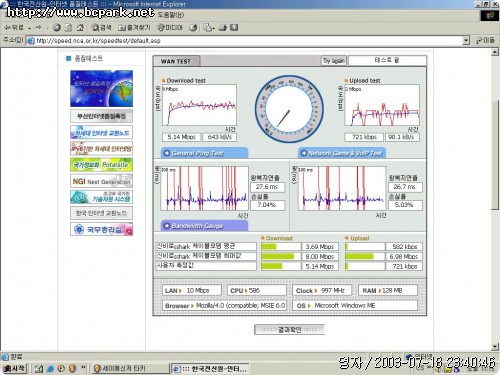Image resolution: width=500 pixels, height=375 pixels.
Task: Click the 643 kB/s download value
Action: [x=220, y=137]
